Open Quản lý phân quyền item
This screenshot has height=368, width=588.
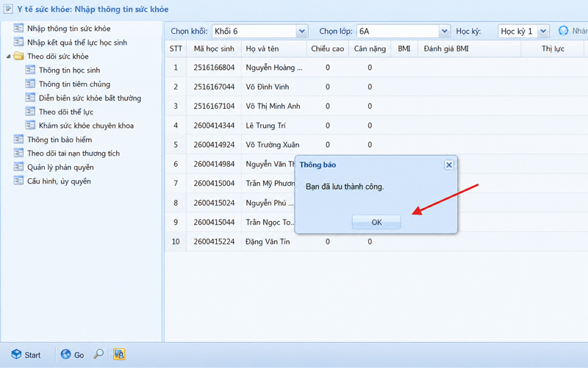click(60, 167)
